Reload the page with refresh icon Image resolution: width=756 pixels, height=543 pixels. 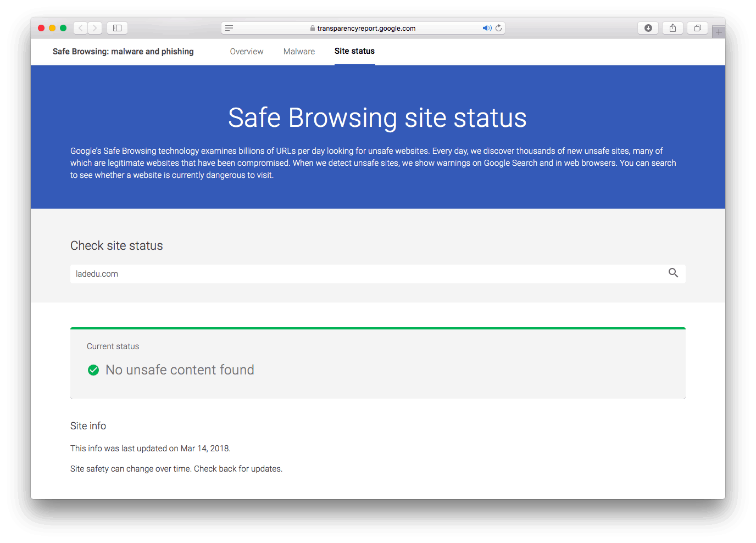tap(499, 28)
